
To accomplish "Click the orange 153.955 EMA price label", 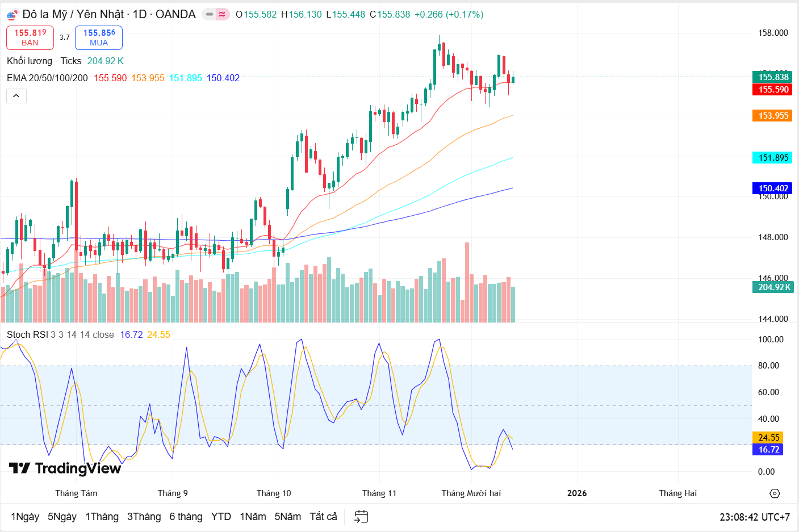I will click(773, 116).
